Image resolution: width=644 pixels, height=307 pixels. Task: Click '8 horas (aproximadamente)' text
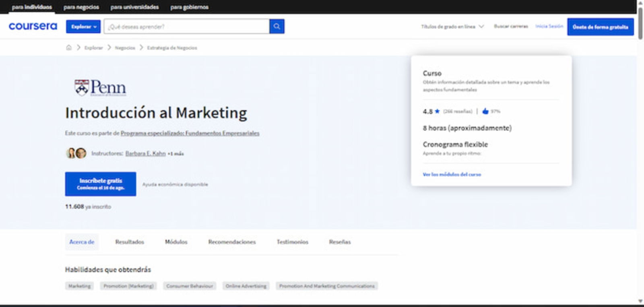[467, 128]
